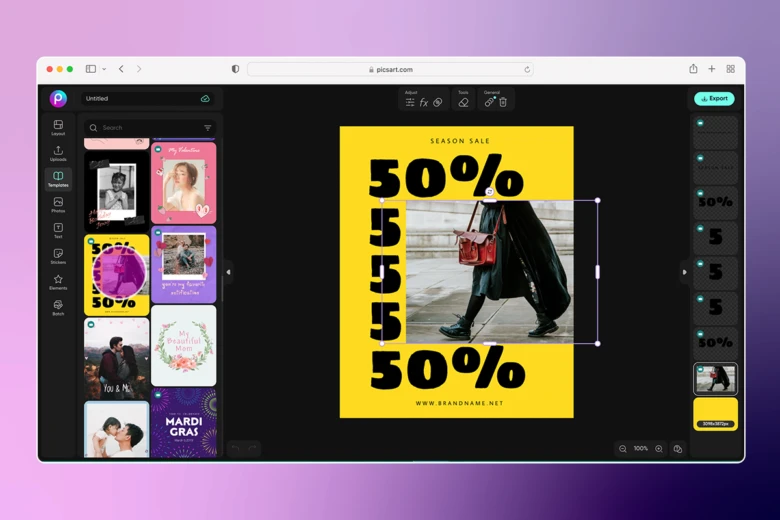Viewport: 780px width, 520px height.
Task: Toggle cloud save status icon
Action: coord(205,99)
